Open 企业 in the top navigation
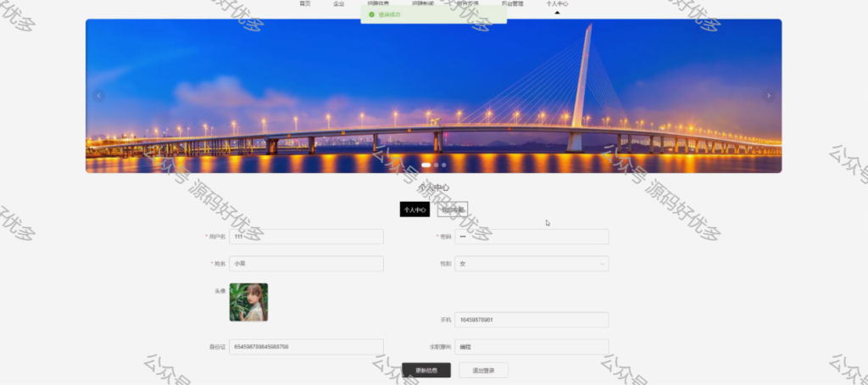 [x=339, y=3]
